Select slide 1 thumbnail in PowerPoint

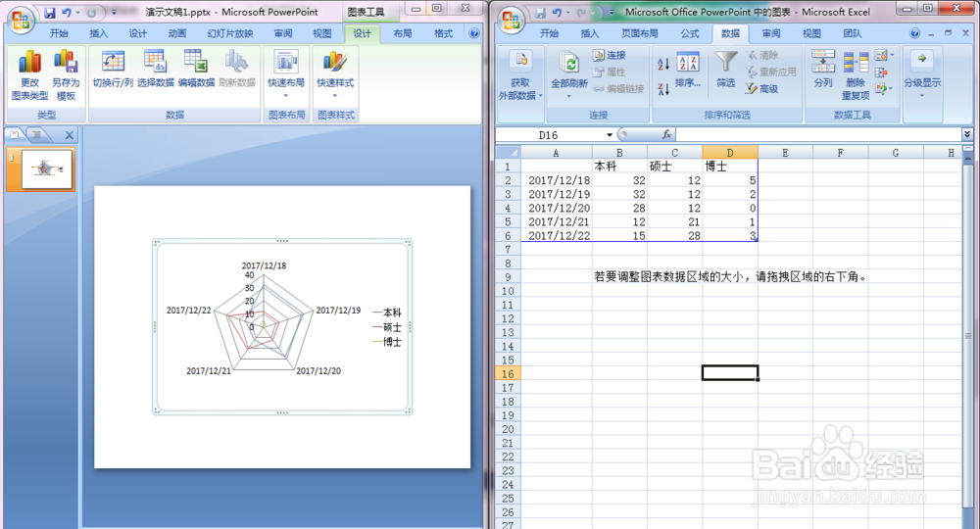[x=47, y=168]
